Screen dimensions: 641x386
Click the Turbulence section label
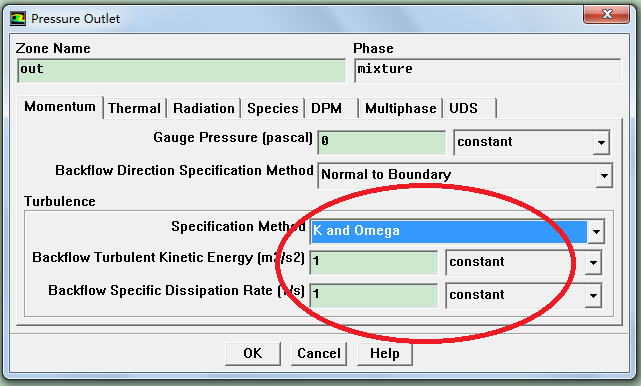pyautogui.click(x=60, y=201)
